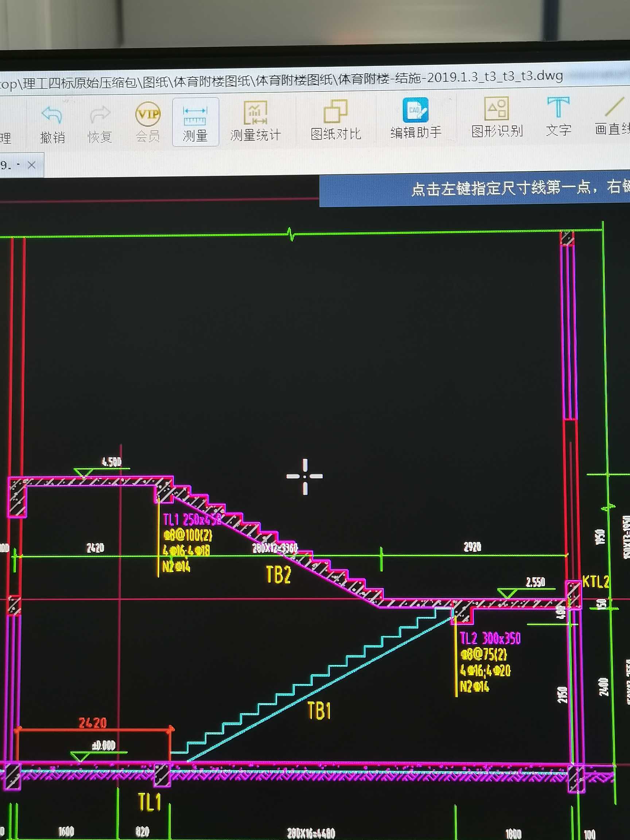Click the 1600 bottom dimension text
This screenshot has height=840, width=630.
pos(66,831)
